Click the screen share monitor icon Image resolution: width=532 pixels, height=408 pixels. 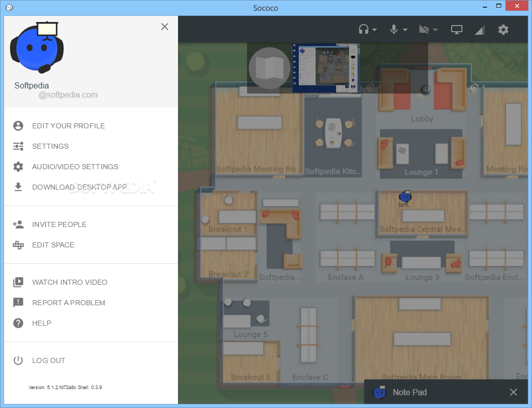click(x=457, y=30)
